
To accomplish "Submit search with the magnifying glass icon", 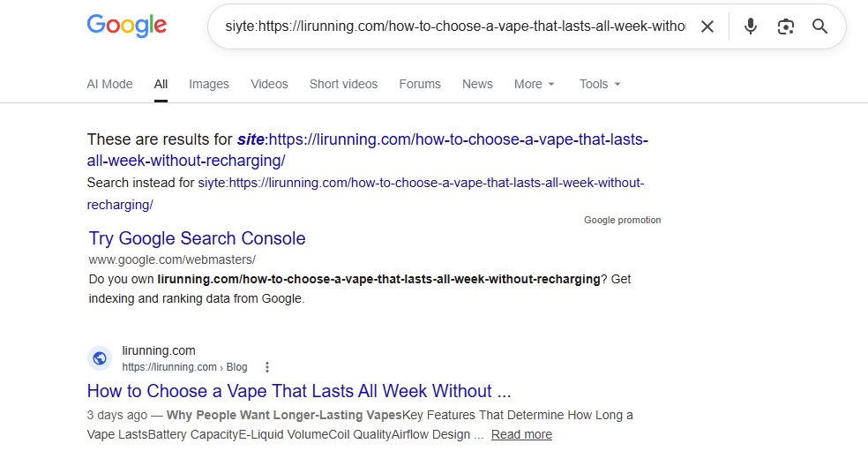I will [x=819, y=26].
